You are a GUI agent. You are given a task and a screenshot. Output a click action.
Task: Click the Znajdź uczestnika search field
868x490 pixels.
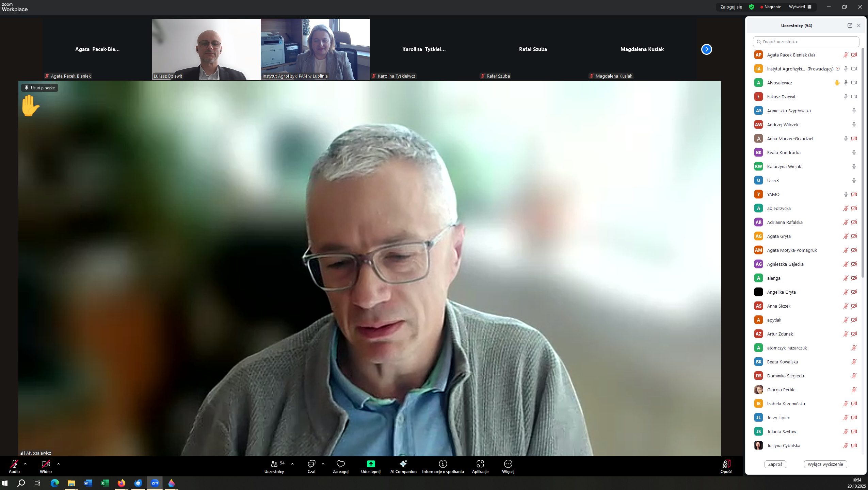point(806,42)
